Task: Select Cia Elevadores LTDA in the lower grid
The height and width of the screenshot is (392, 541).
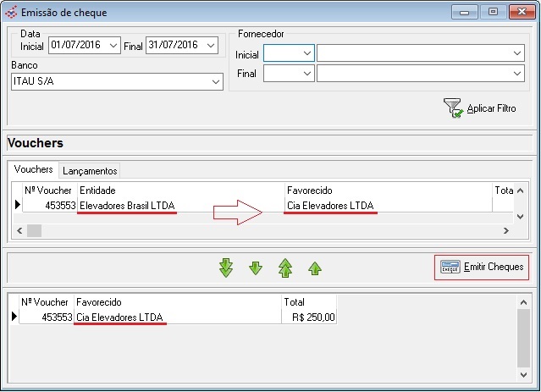Action: point(119,317)
